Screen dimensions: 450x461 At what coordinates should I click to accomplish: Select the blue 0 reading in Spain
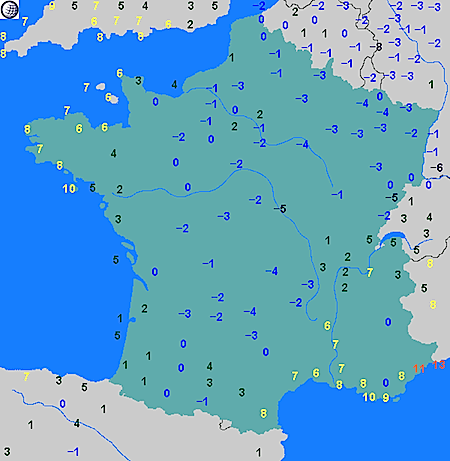tap(62, 404)
